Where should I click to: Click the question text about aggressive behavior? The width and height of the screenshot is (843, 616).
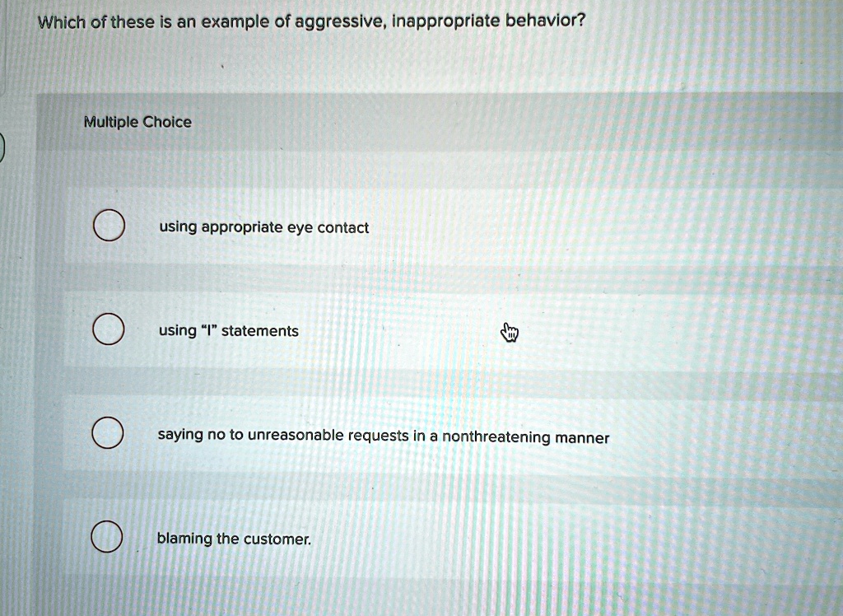(x=311, y=20)
